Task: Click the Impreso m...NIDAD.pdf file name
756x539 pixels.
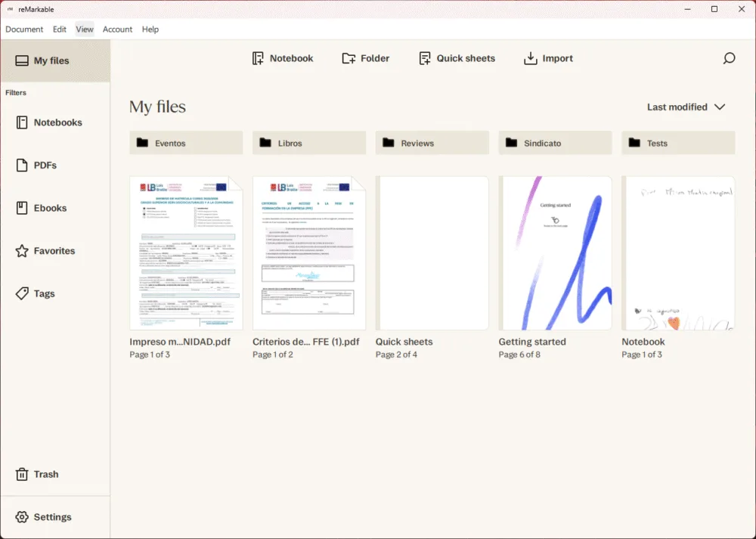Action: click(180, 342)
